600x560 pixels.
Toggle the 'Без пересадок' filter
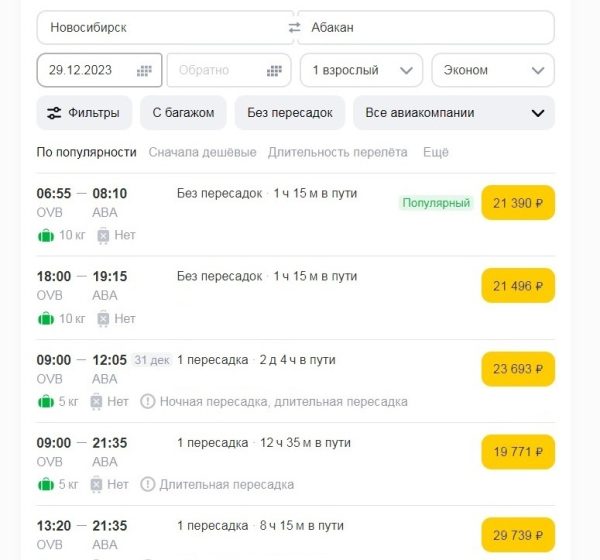pos(290,113)
